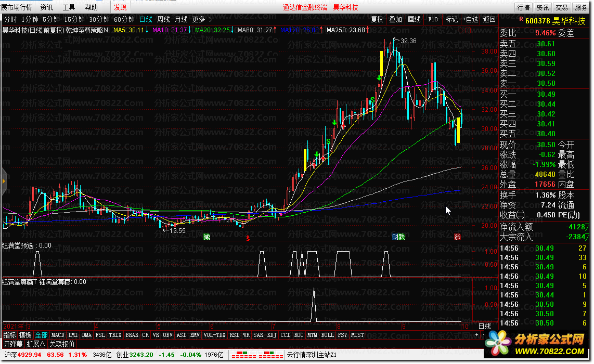Click the 云行情深圳主站Z1 server status
This screenshot has width=594, height=364.
point(312,355)
